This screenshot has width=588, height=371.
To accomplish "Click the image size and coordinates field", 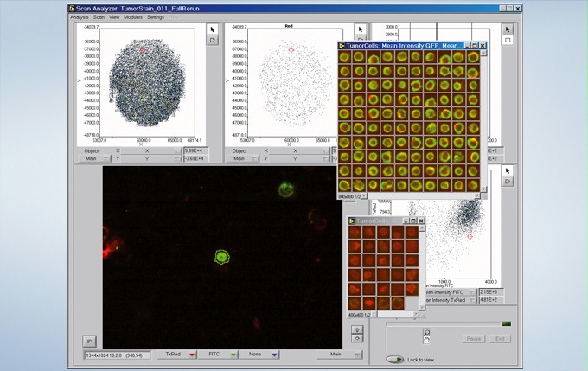I will click(118, 355).
